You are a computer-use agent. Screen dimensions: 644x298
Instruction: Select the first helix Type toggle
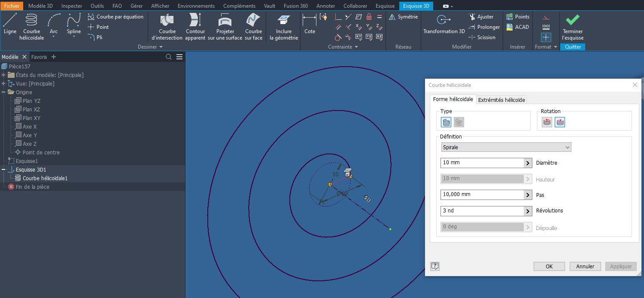click(x=447, y=123)
